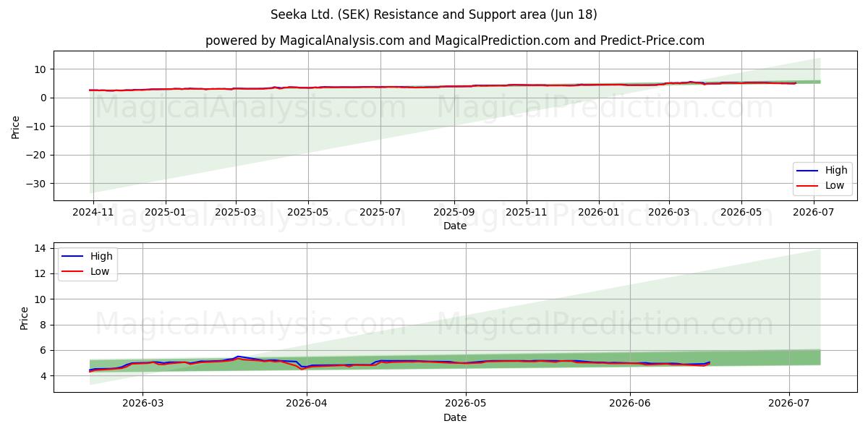Click the chart title 'Seeka Ltd. (SEK) Resistance and Support area (Jun 18)'
Image resolution: width=868 pixels, height=434 pixels.
click(434, 14)
